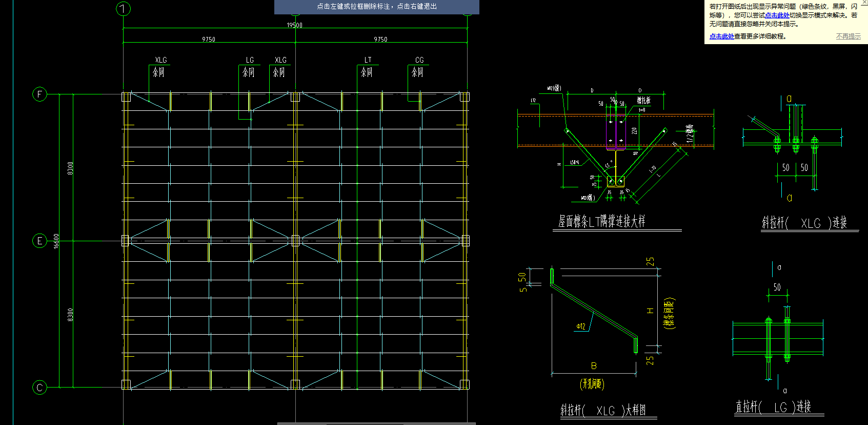Select the CG leader label above the plan

(x=419, y=60)
